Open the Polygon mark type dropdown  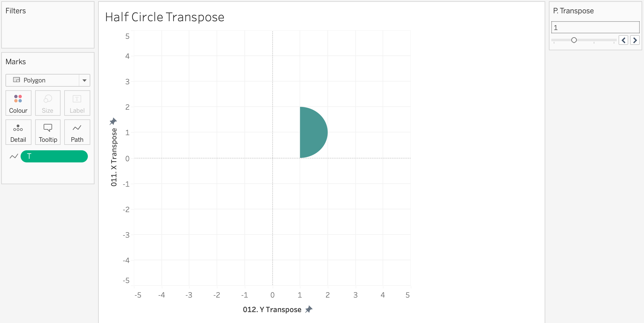42,80
